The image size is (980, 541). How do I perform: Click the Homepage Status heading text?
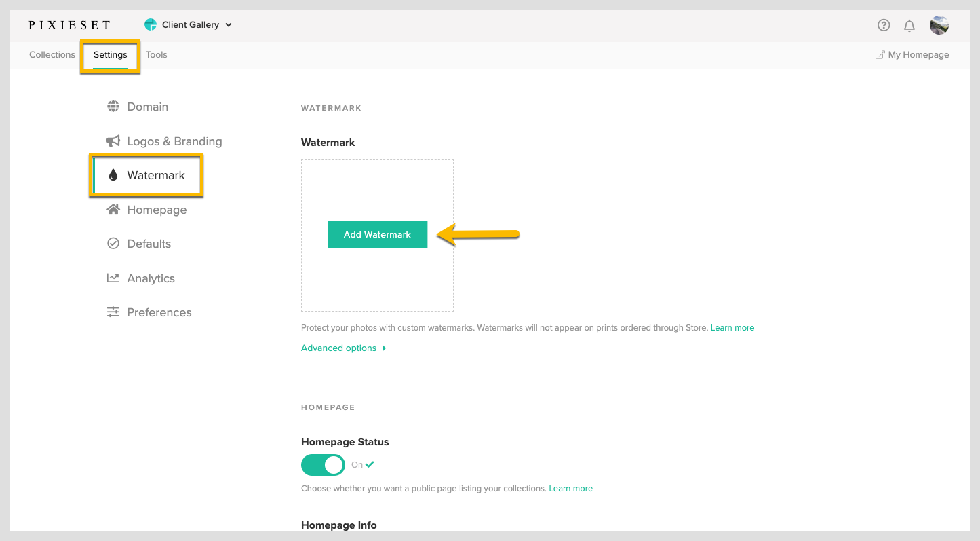(345, 442)
